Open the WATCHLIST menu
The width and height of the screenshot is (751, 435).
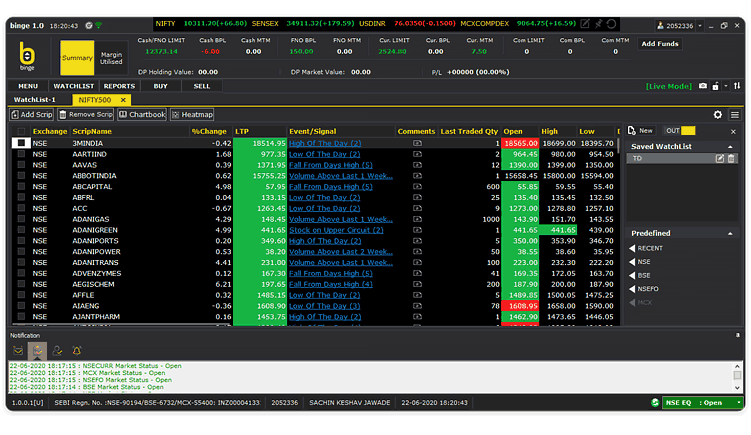pyautogui.click(x=73, y=86)
